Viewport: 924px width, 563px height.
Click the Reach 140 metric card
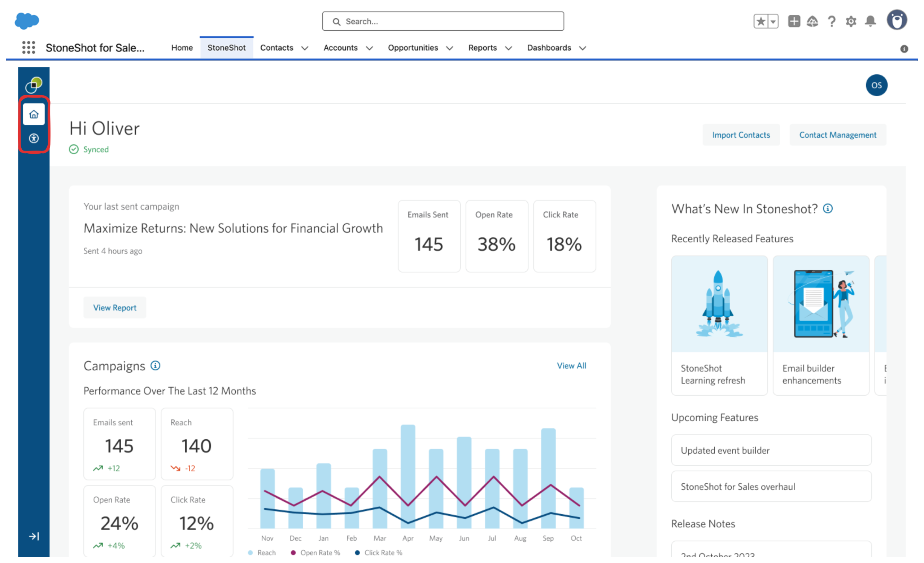197,444
